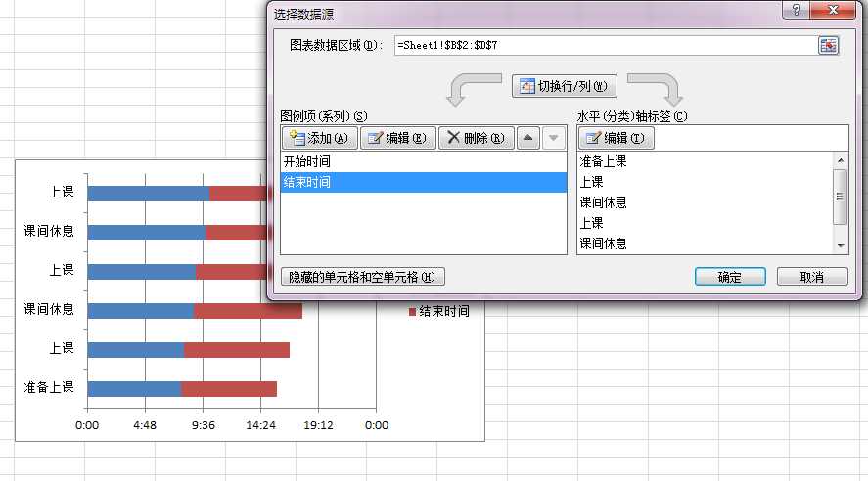This screenshot has width=868, height=481.
Task: Confirm the dialog with 确定
Action: pos(730,277)
